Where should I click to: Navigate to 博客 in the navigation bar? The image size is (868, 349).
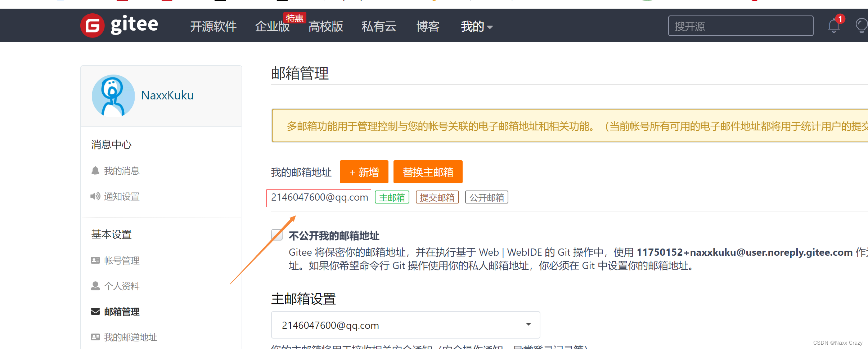(x=428, y=26)
